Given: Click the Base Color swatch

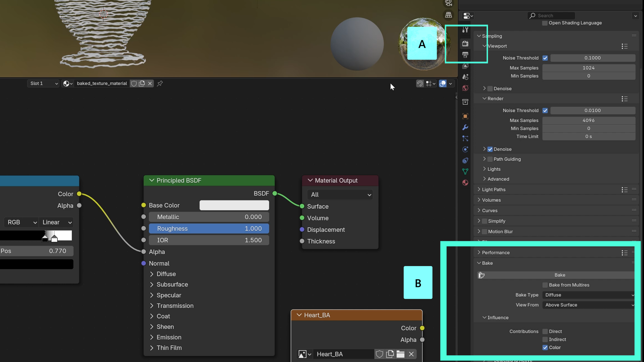Looking at the screenshot, I should [234, 205].
